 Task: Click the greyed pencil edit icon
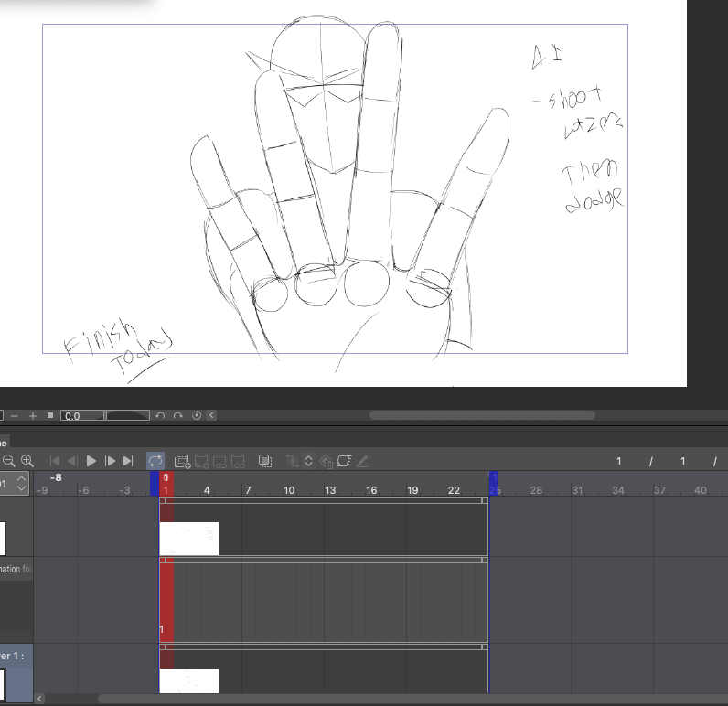(362, 461)
